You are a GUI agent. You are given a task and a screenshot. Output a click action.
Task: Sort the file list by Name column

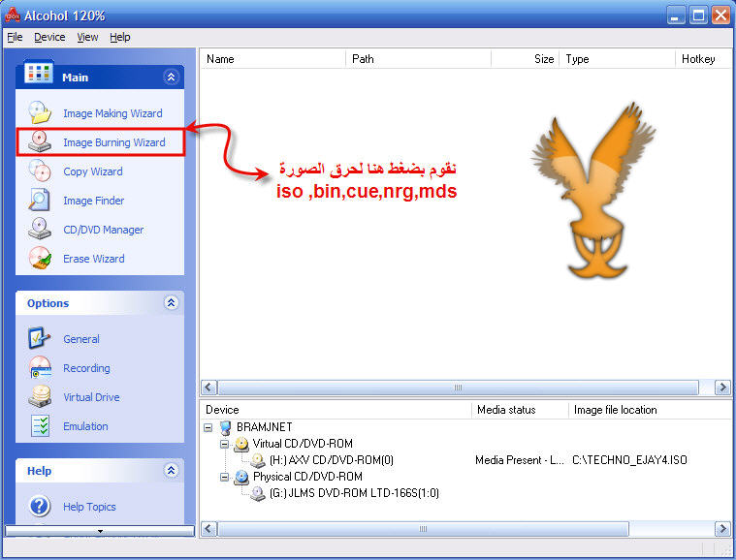pyautogui.click(x=272, y=59)
